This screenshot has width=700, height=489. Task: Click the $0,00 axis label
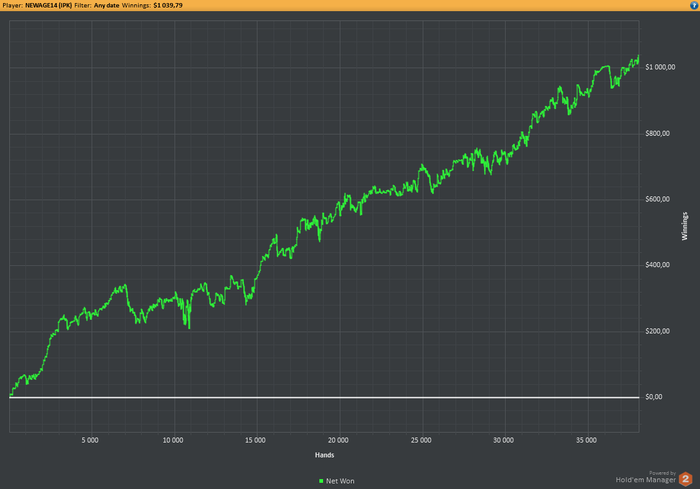pos(654,397)
